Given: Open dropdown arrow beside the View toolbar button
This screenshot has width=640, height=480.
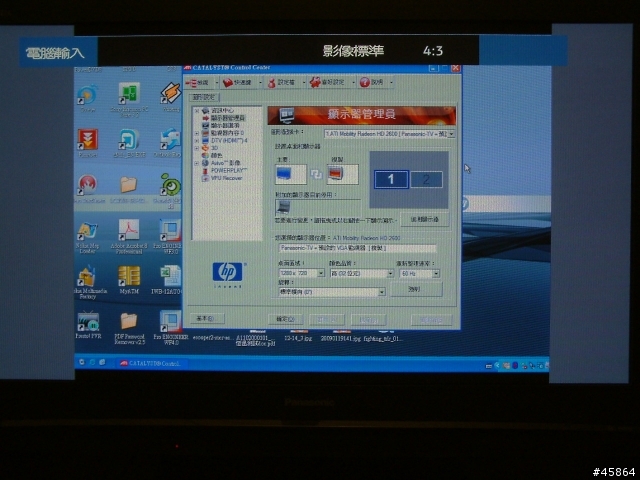Looking at the screenshot, I should click(216, 83).
